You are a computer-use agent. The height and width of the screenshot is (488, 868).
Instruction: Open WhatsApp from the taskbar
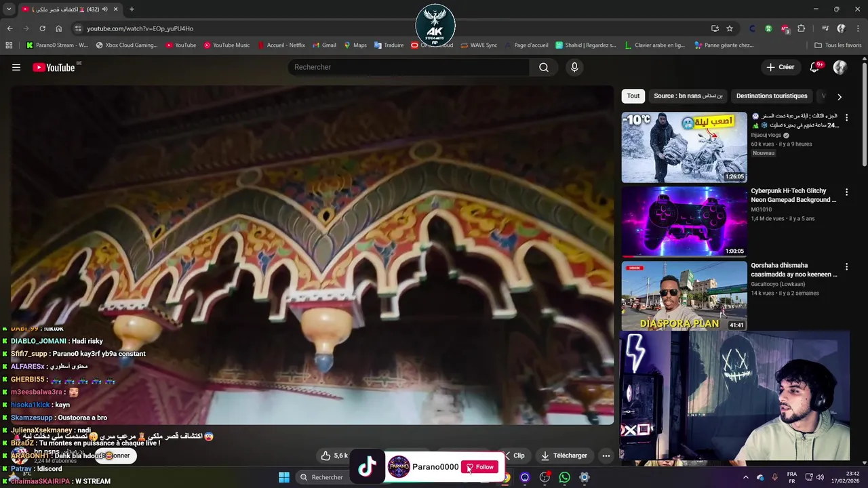564,477
